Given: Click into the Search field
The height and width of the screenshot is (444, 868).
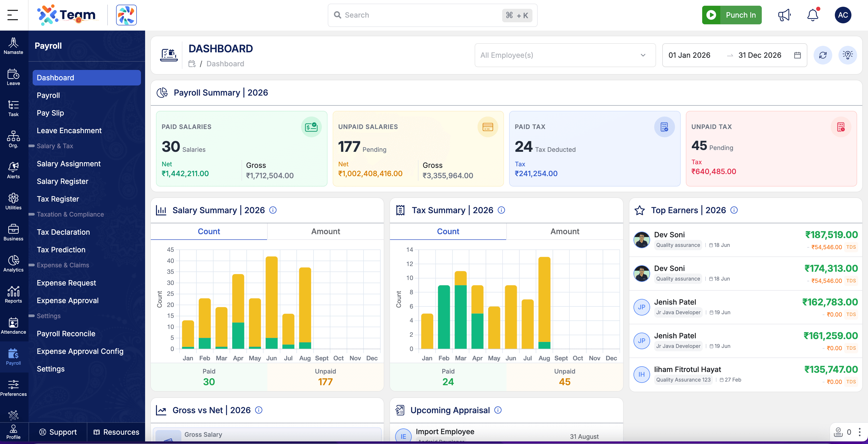Looking at the screenshot, I should click(432, 15).
